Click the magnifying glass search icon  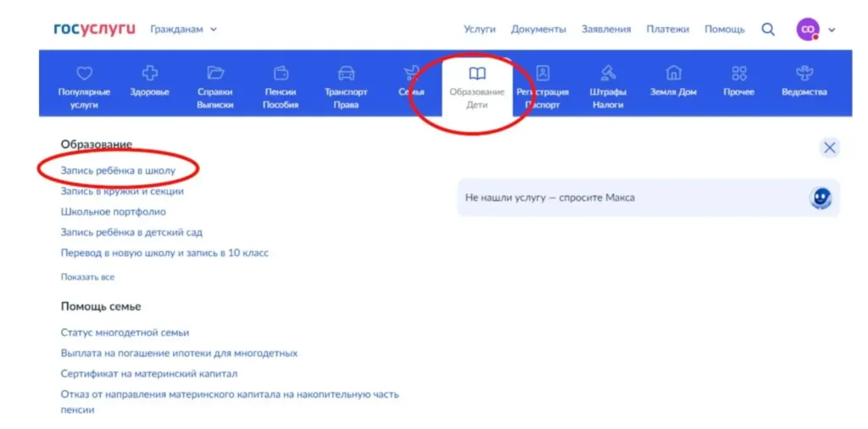(x=768, y=30)
